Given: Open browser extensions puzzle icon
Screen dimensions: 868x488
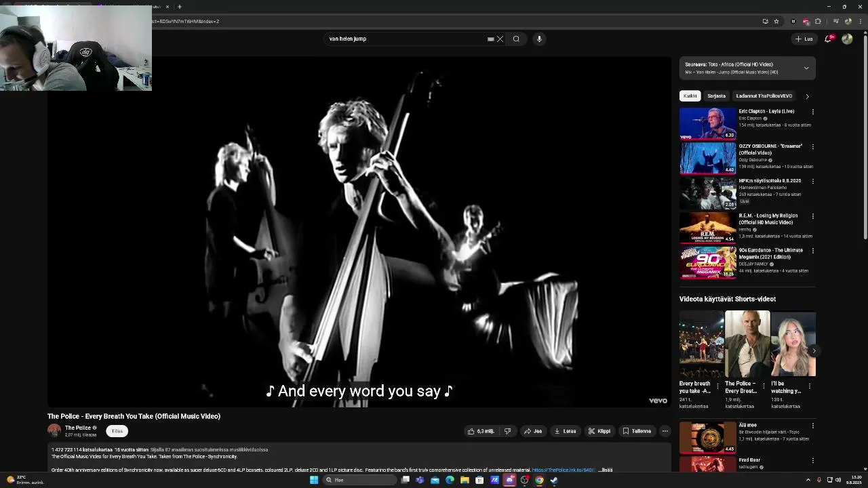Looking at the screenshot, I should click(818, 21).
